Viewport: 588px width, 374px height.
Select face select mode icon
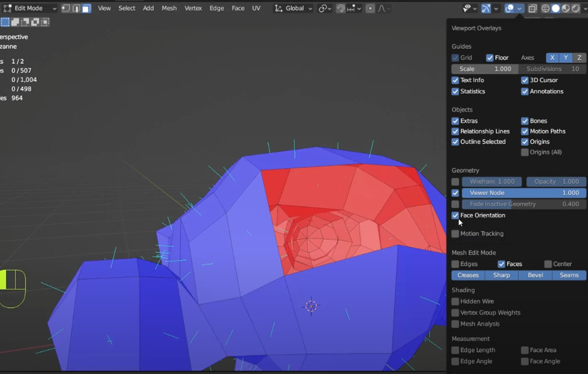(86, 8)
